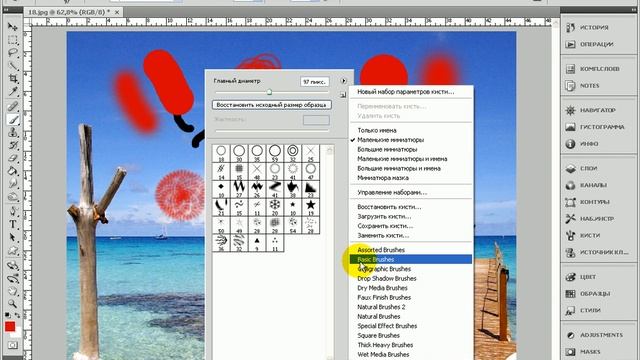640x360 pixels.
Task: Load the Assorted Brushes set
Action: [x=411, y=250]
